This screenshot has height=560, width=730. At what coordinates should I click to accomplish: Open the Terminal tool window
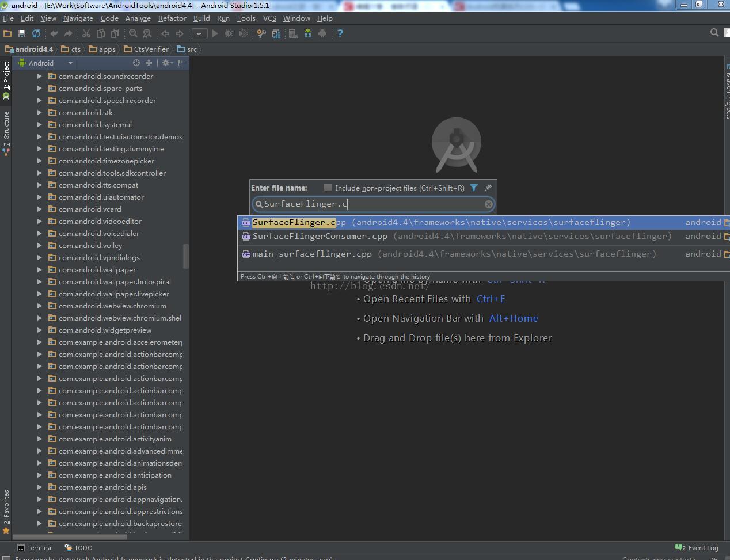point(35,548)
